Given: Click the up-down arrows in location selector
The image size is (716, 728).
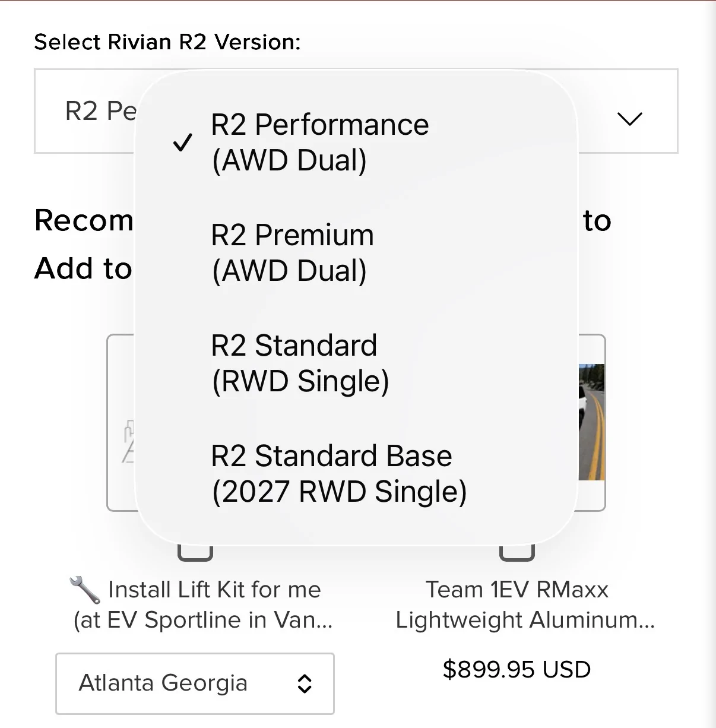Looking at the screenshot, I should (305, 683).
